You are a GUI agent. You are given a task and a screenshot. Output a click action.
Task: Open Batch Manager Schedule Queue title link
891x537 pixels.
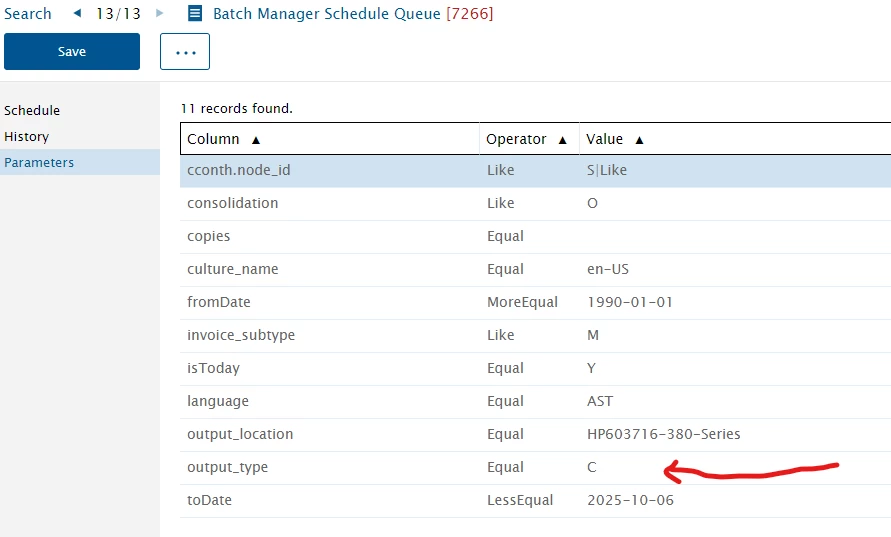coord(327,14)
